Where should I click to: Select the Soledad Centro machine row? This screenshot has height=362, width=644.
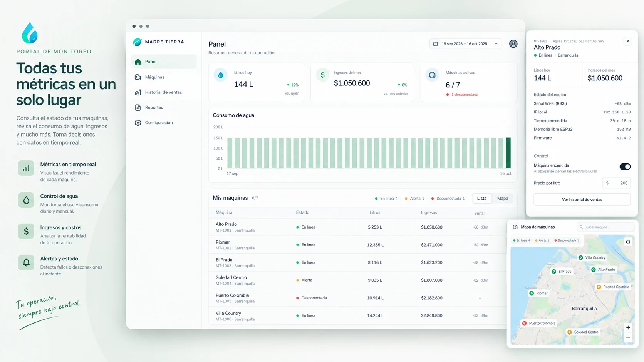coord(357,280)
